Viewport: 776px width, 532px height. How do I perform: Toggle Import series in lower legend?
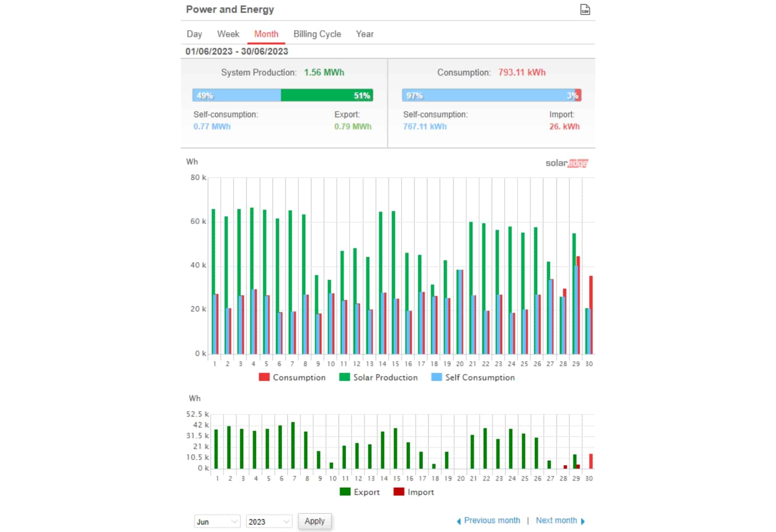tap(414, 492)
